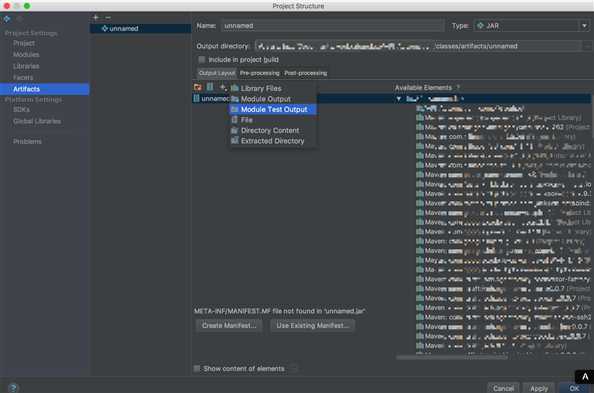Switch to Post-processing tab
The width and height of the screenshot is (594, 393).
[x=306, y=73]
